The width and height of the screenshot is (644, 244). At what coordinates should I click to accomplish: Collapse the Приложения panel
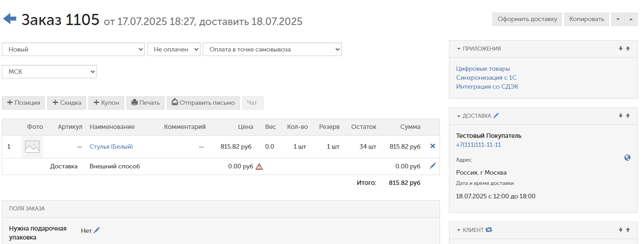click(459, 49)
